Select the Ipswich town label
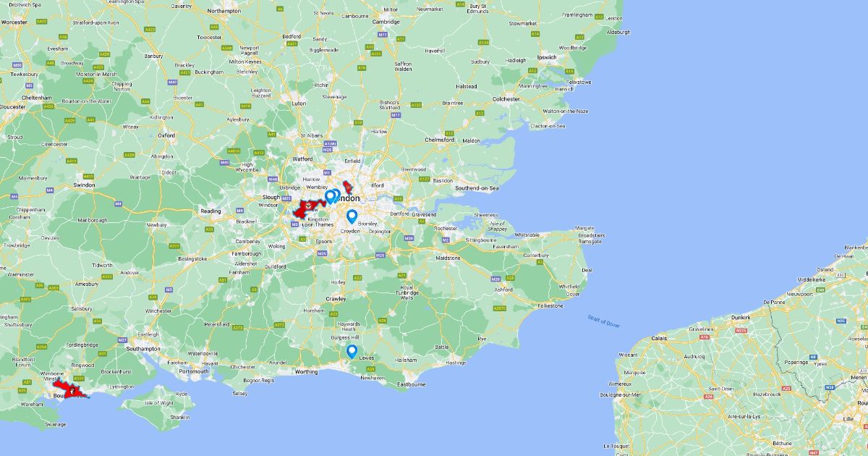This screenshot has height=456, width=868. [x=547, y=56]
